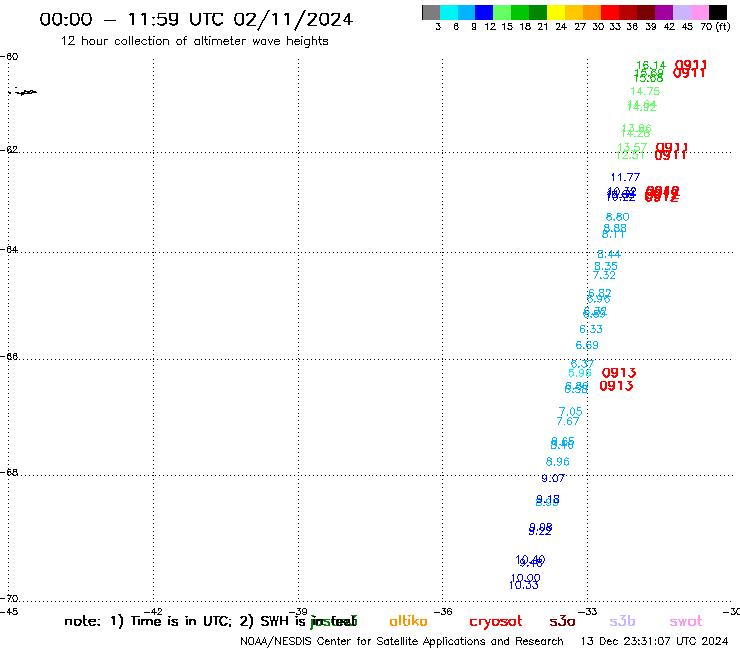Image resolution: width=740 pixels, height=650 pixels.
Task: Click the '-42' longitude axis label
Action: [x=153, y=611]
